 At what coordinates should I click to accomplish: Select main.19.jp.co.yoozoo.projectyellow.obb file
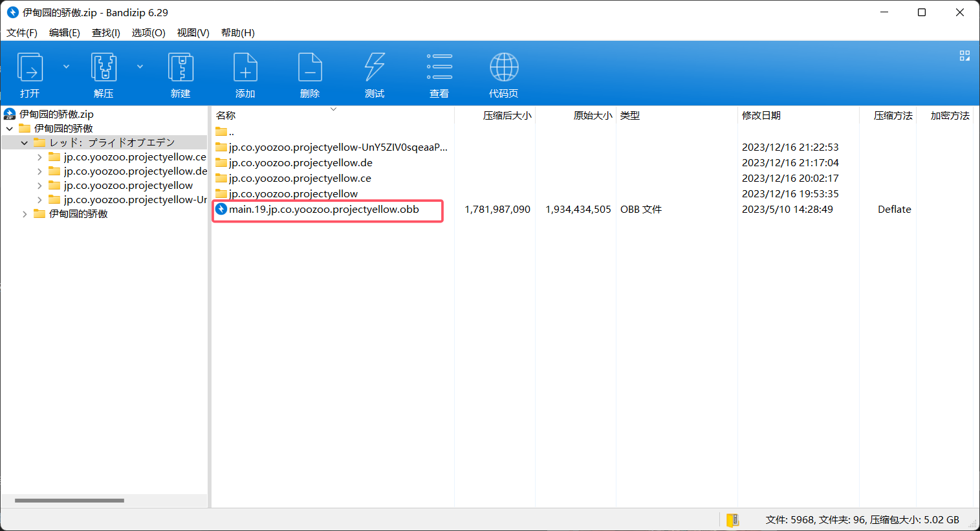click(x=323, y=210)
